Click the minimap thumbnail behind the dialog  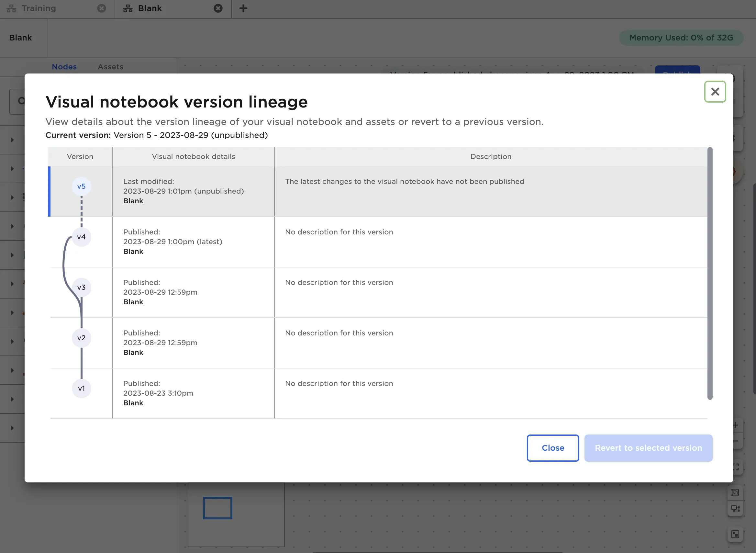[236, 514]
